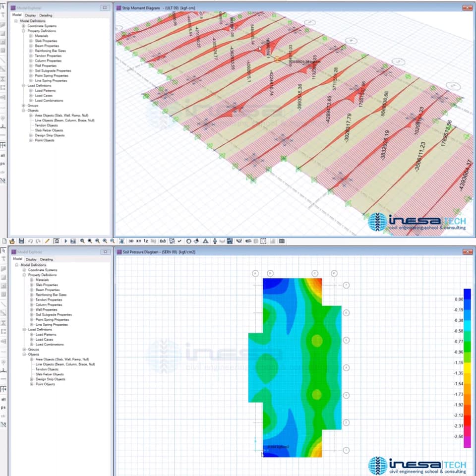Expand Load Combinations in the Strip Moment window's tree
Image resolution: width=476 pixels, height=476 pixels.
pos(31,101)
